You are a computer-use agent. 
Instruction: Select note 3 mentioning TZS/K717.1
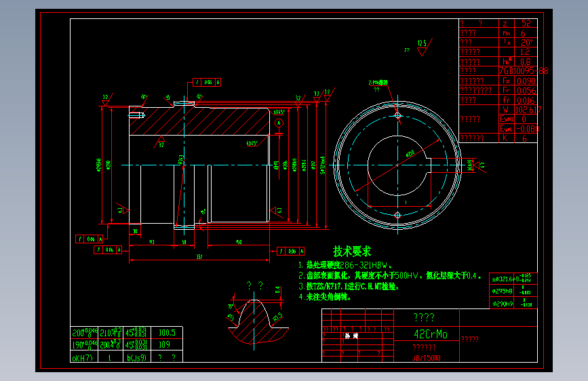349,287
